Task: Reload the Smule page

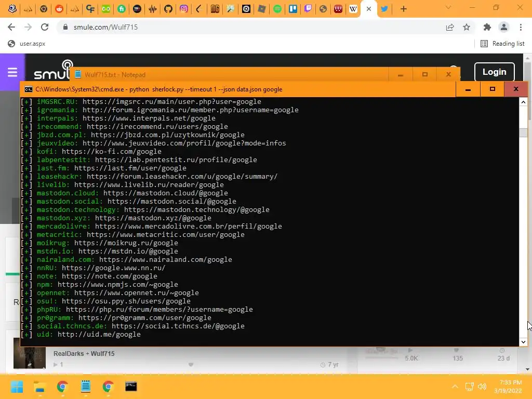Action: 45,27
